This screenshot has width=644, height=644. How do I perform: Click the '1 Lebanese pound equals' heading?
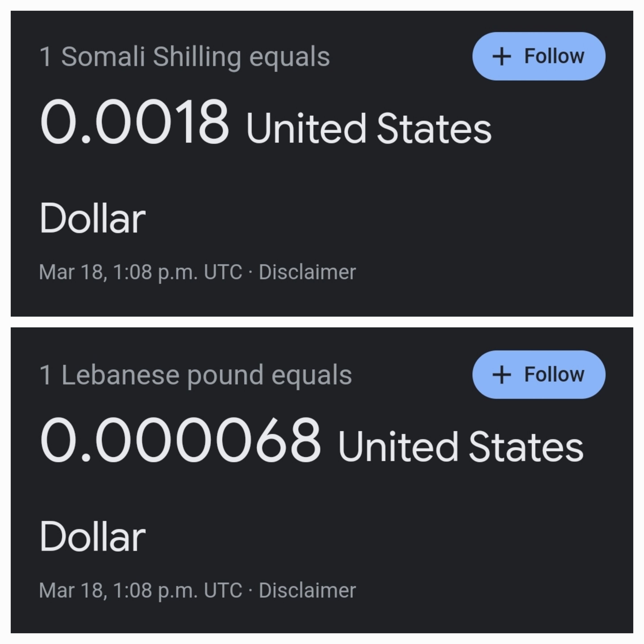195,375
